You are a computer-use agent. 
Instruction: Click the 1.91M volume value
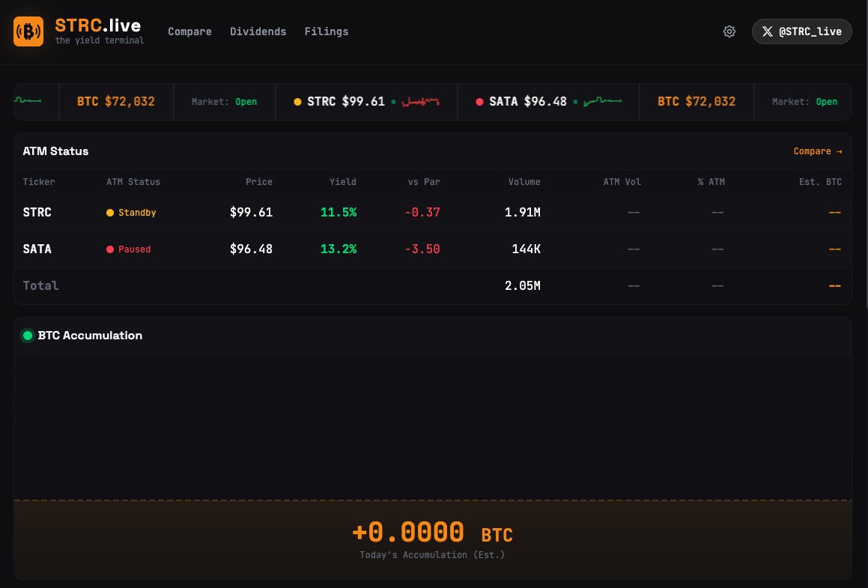523,212
